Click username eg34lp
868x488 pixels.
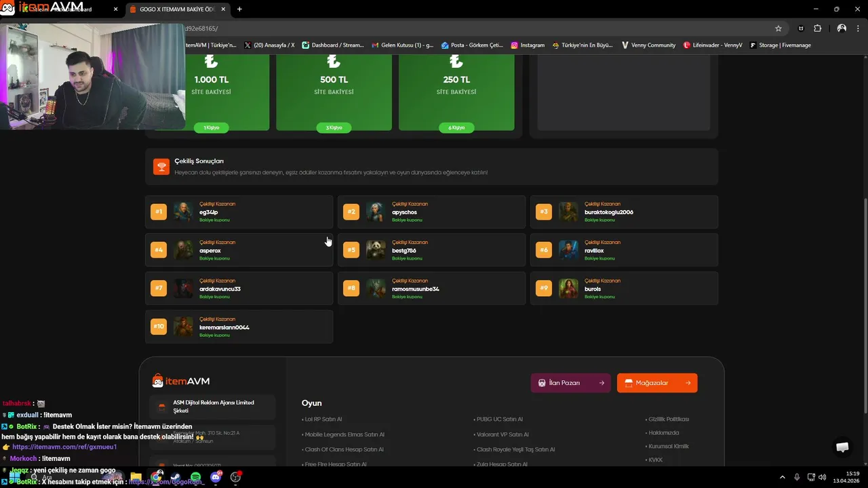pyautogui.click(x=208, y=212)
